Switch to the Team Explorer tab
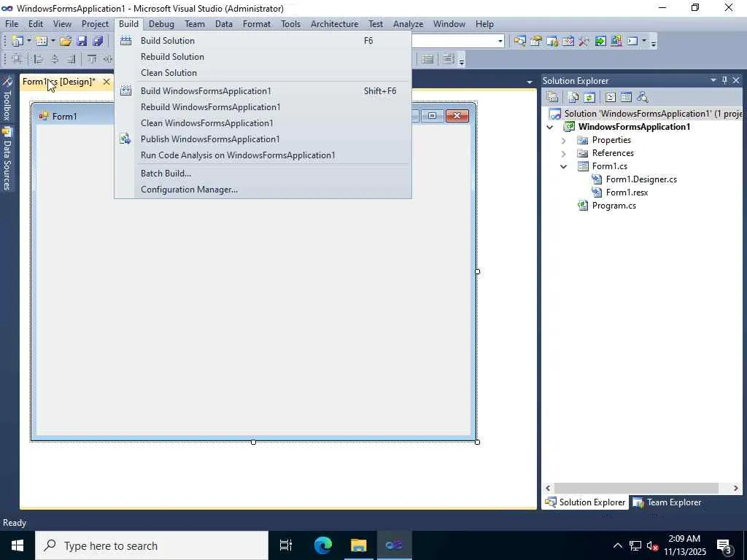This screenshot has height=560, width=747. [667, 502]
